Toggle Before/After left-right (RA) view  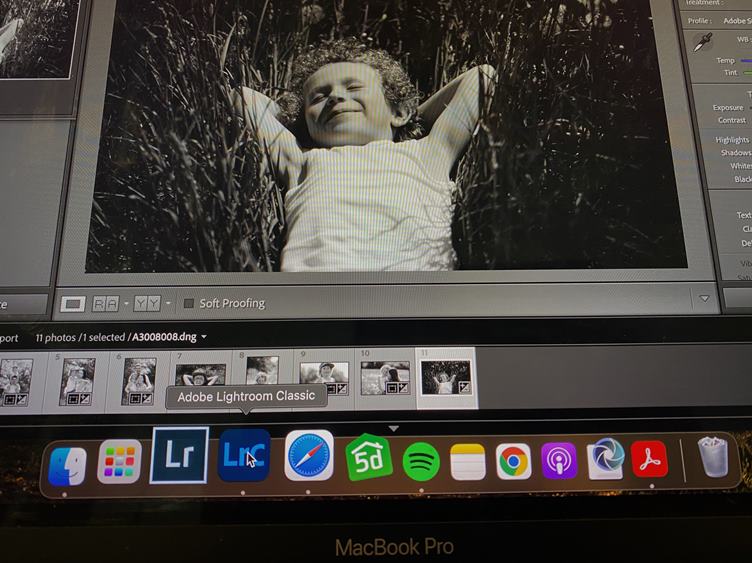pyautogui.click(x=106, y=304)
